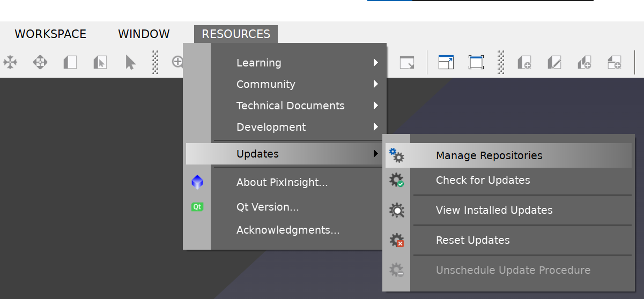Click the page with pencil icon
644x299 pixels.
(554, 62)
